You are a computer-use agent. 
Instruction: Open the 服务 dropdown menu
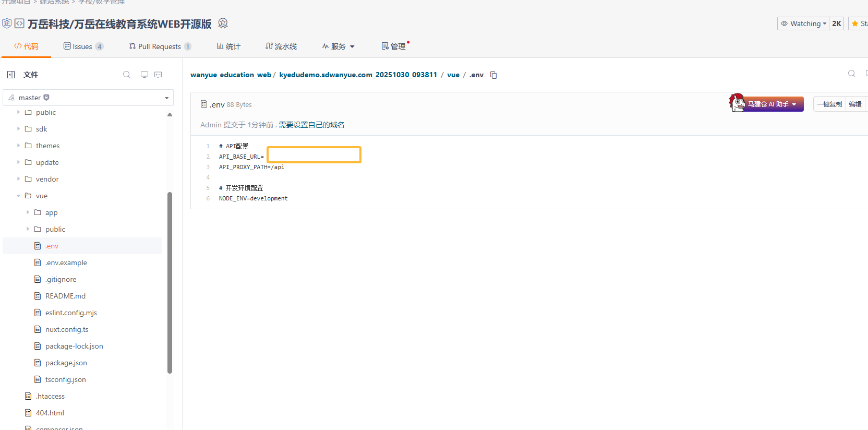338,46
